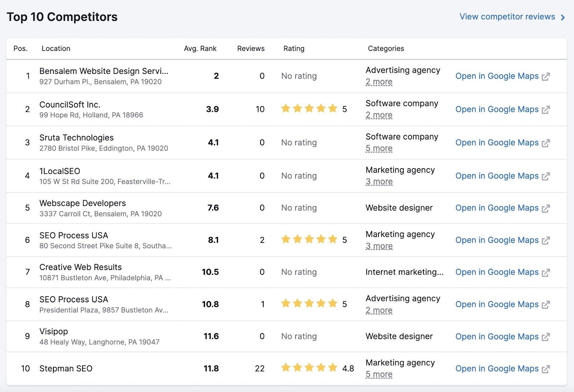Click external link icon in Webscape Developers row
Screen dimensions: 574x392
click(x=546, y=208)
